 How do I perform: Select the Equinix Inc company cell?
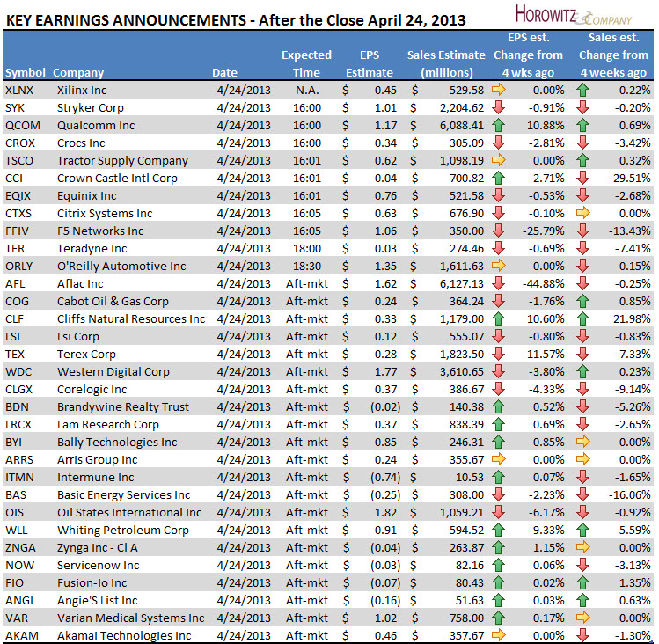click(86, 196)
